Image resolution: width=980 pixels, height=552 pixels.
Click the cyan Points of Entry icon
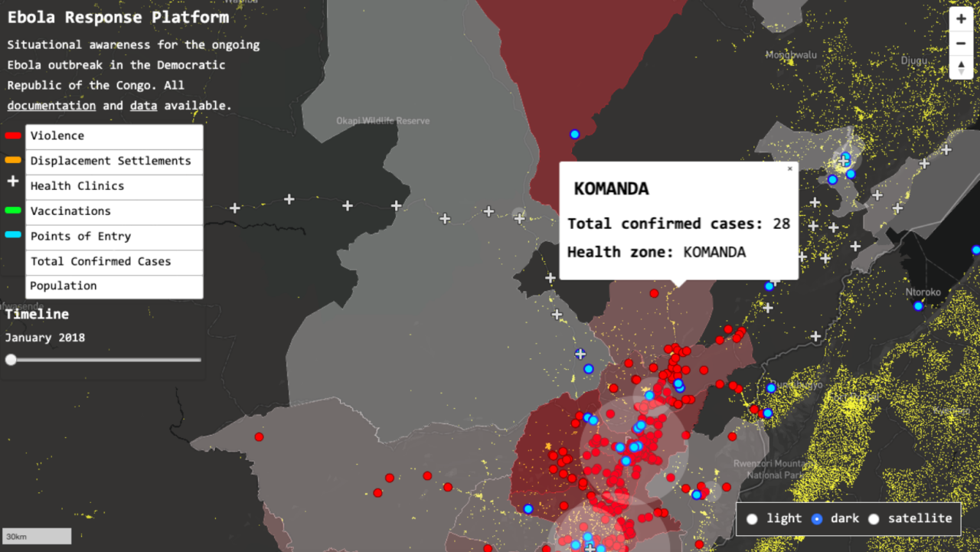tap(13, 236)
